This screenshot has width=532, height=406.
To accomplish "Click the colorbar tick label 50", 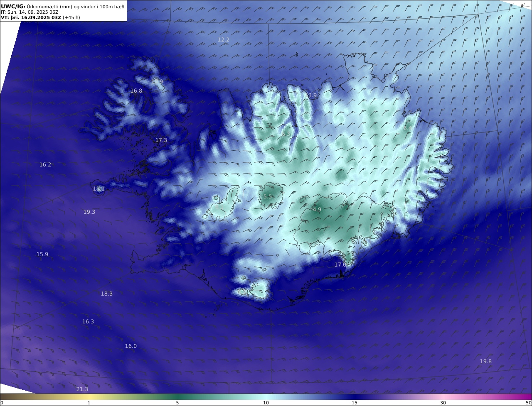I will click(528, 403).
